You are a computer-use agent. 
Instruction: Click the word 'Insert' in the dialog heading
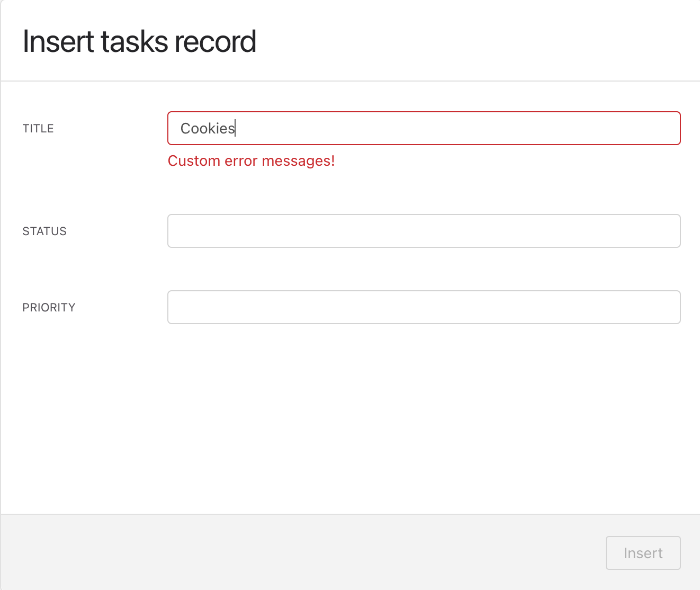(58, 41)
